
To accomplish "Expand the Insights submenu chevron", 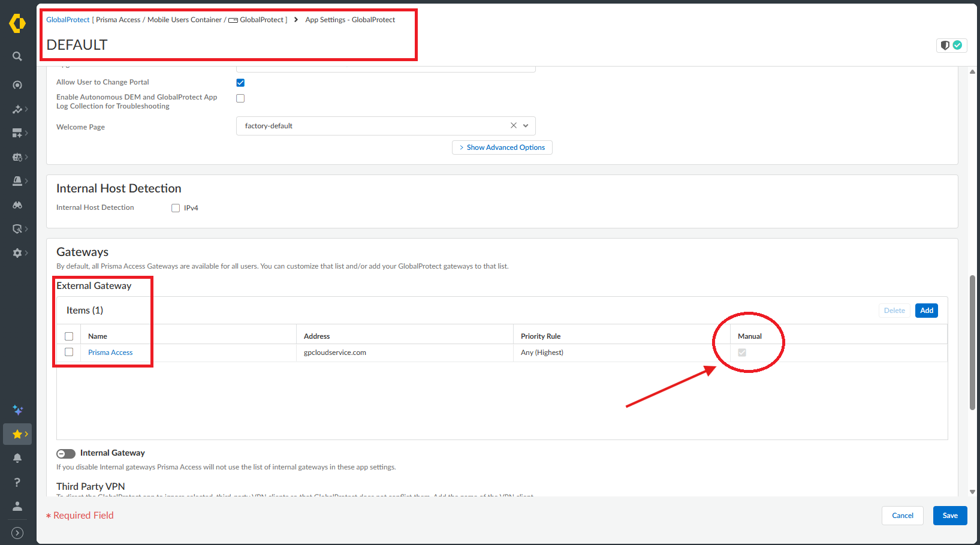I will [26, 109].
